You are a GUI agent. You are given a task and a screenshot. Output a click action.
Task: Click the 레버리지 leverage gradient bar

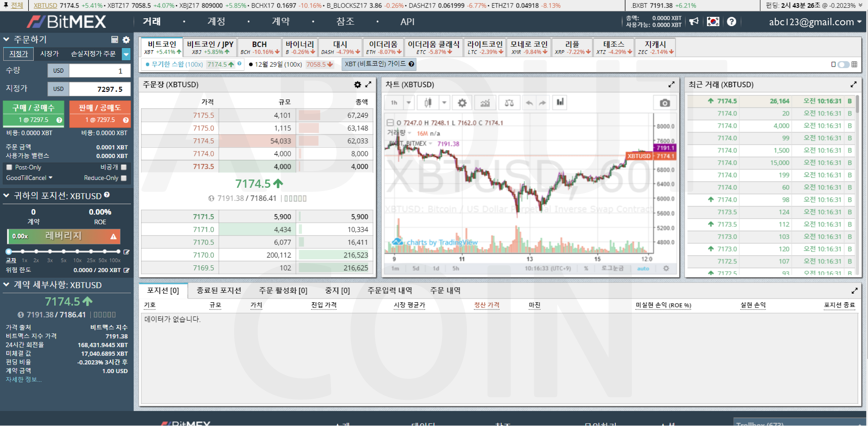tap(64, 236)
